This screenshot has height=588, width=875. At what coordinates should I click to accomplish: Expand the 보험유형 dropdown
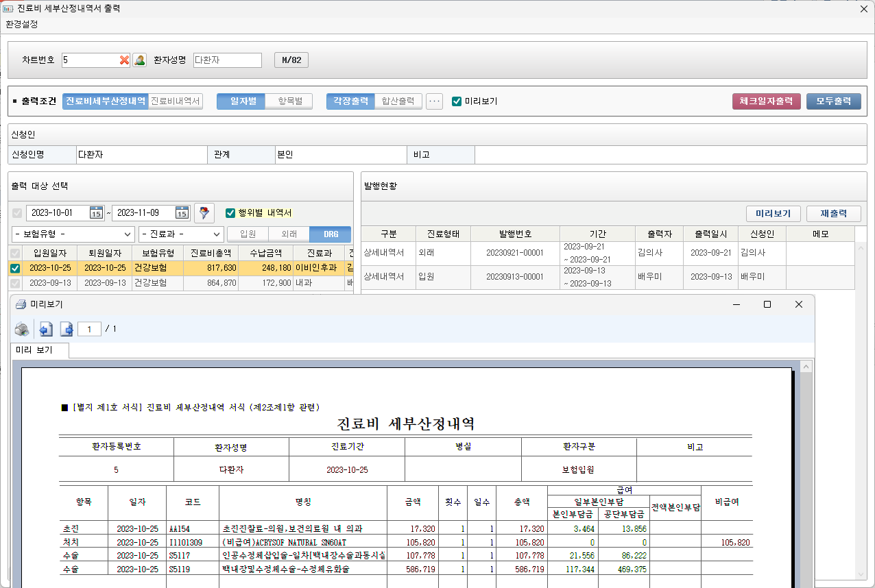(x=73, y=234)
